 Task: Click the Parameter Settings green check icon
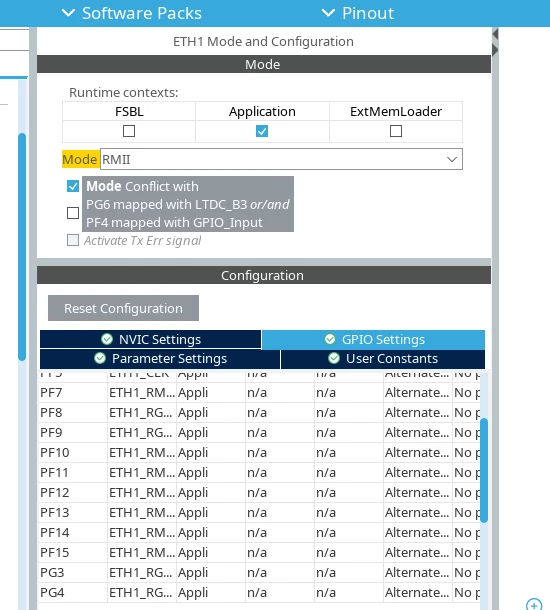100,358
